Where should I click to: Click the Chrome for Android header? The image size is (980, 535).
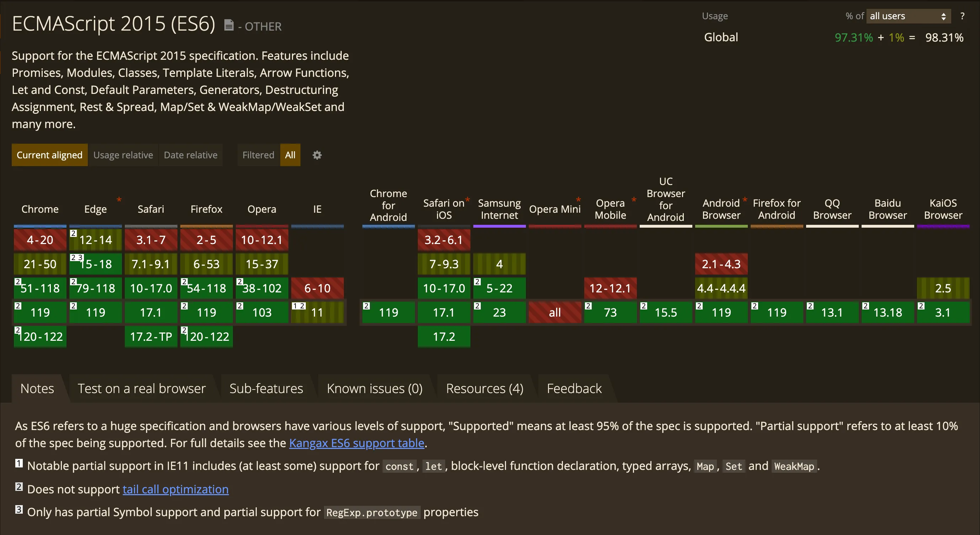point(388,205)
